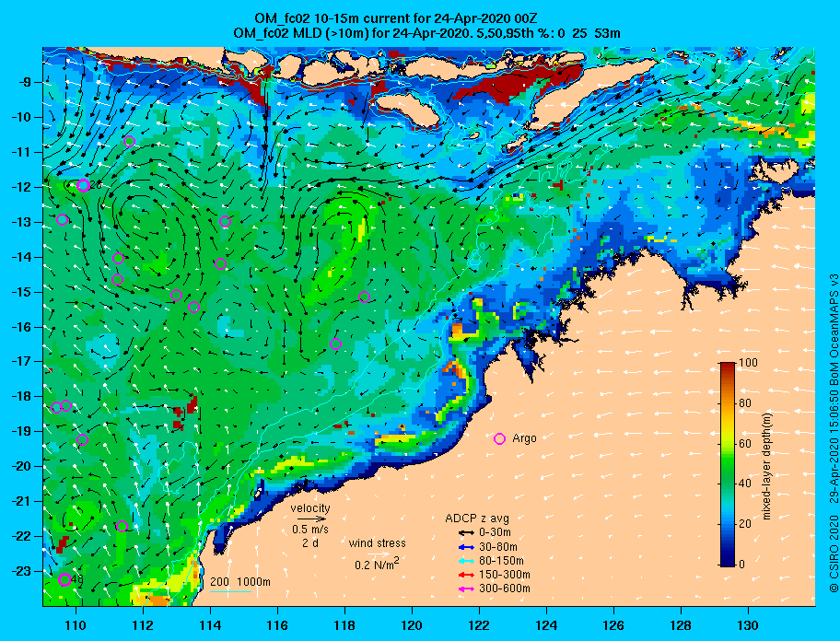840x641 pixels.
Task: Click the '100' tick on color bar
Action: (x=749, y=363)
